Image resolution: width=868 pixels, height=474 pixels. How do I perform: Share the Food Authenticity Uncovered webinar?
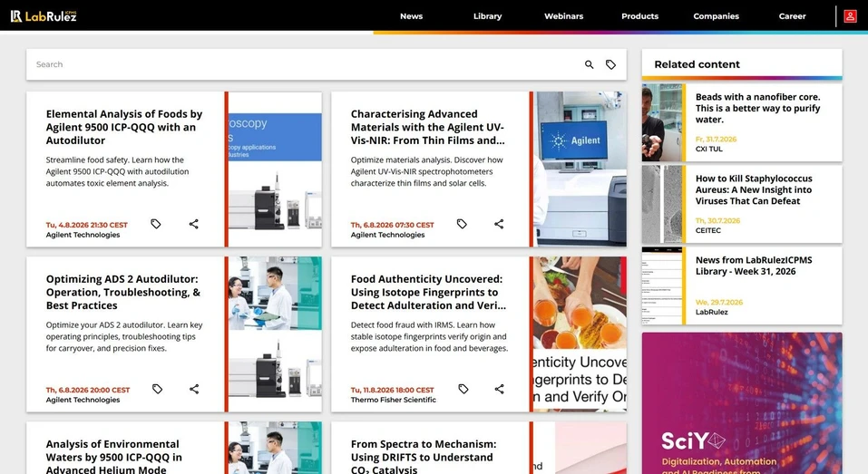[500, 389]
